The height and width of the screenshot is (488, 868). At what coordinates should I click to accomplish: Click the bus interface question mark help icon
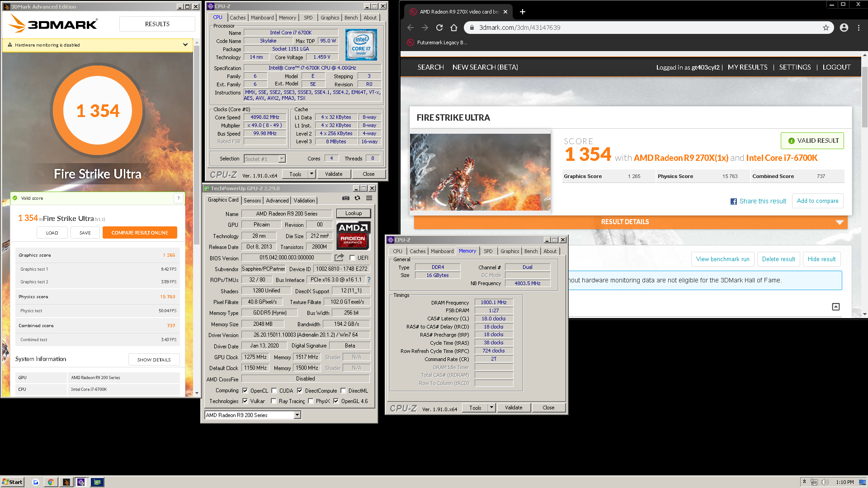pos(369,280)
